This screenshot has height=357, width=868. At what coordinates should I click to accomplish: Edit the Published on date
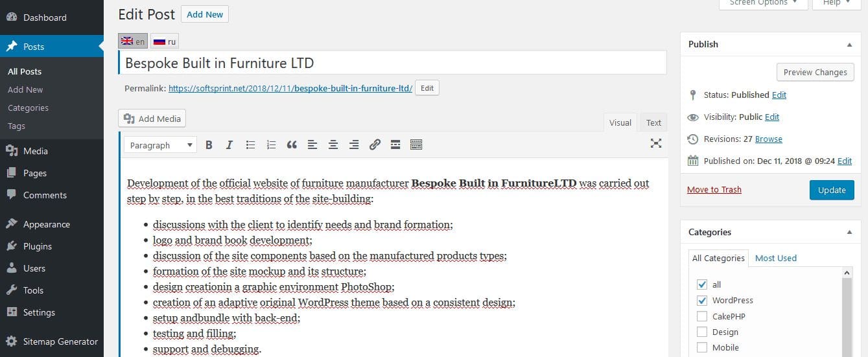tap(845, 161)
